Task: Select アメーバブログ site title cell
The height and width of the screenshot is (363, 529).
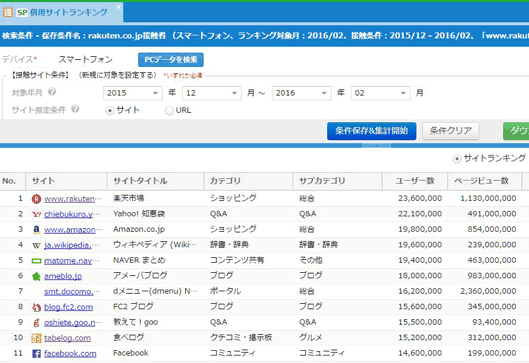Action: [140, 276]
